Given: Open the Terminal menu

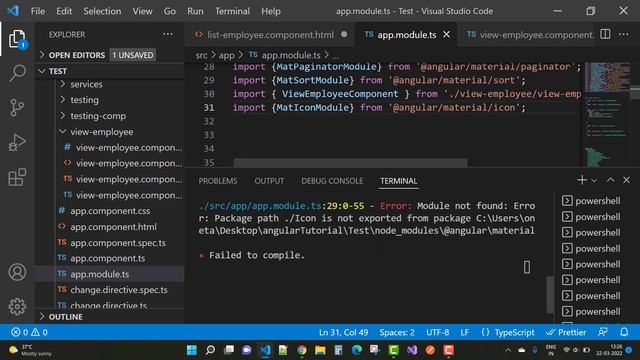Looking at the screenshot, I should [x=232, y=11].
